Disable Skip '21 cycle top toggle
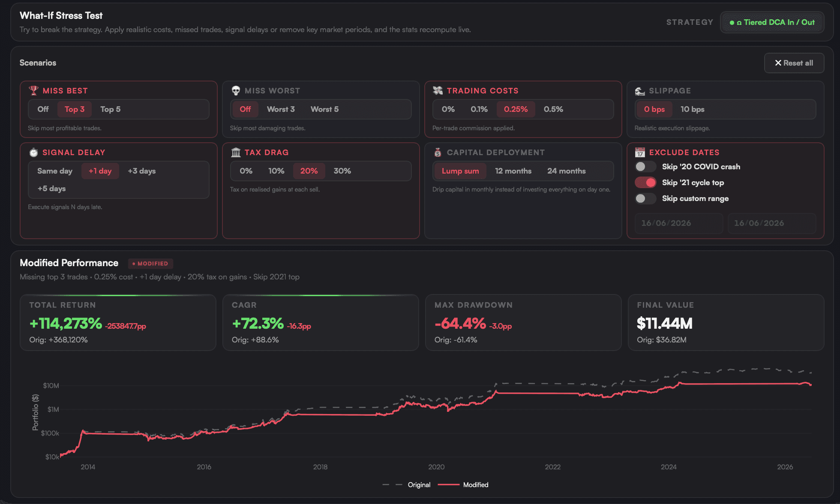840x504 pixels. 645,183
